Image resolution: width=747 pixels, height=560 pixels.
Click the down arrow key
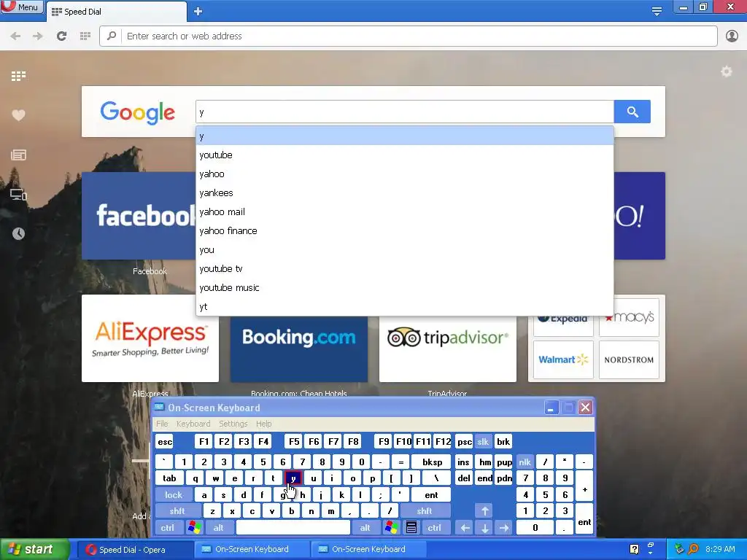(484, 528)
